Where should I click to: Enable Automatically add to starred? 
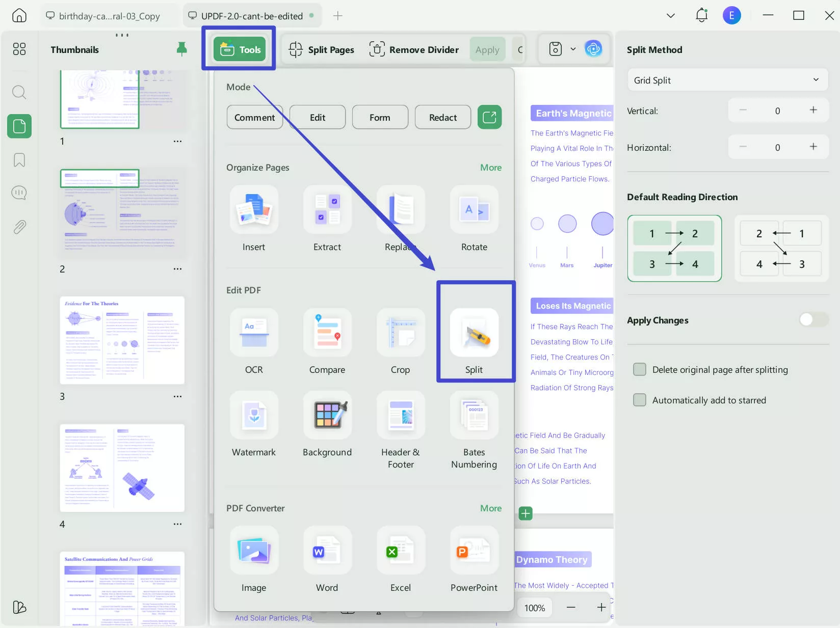click(639, 400)
